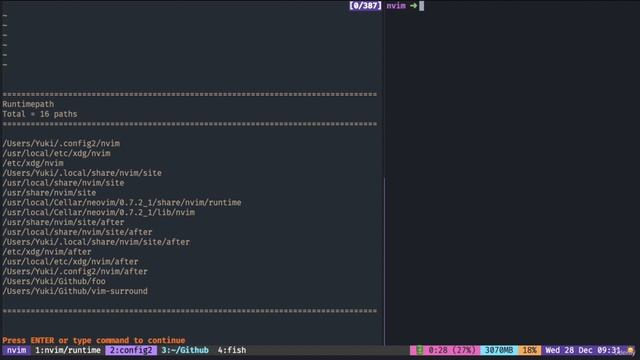The image size is (640, 360).
Task: Click 'Press ENTER or type command to continue' prompt
Action: pos(94,340)
